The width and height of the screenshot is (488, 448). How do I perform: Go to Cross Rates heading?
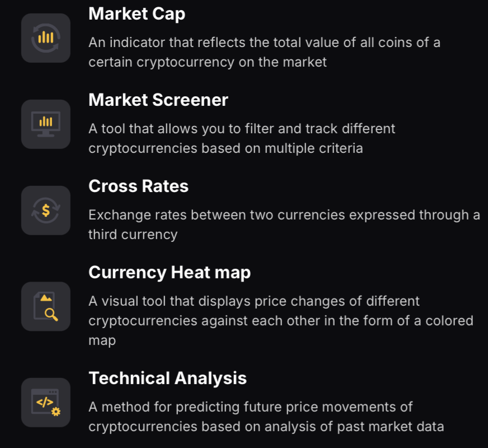138,186
